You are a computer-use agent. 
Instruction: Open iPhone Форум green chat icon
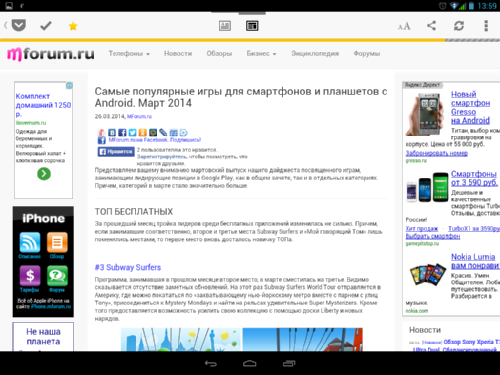tap(57, 276)
